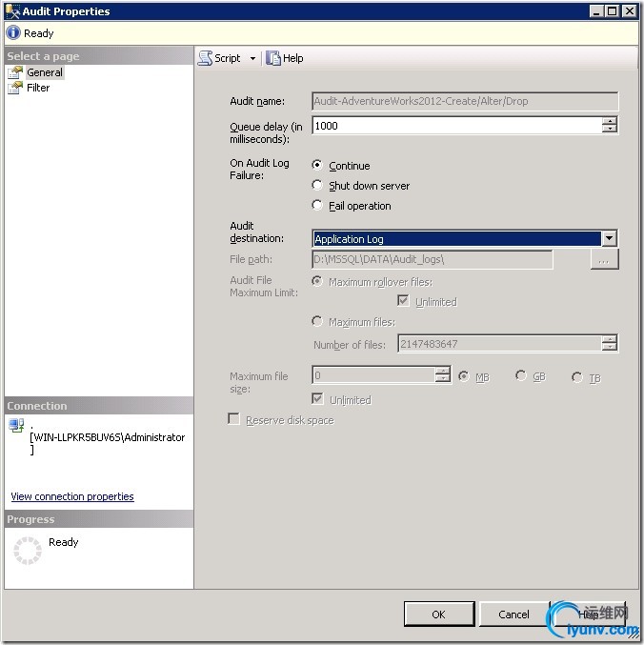Screen dimensions: 644x645
Task: Click the Connection section header
Action: pos(99,406)
